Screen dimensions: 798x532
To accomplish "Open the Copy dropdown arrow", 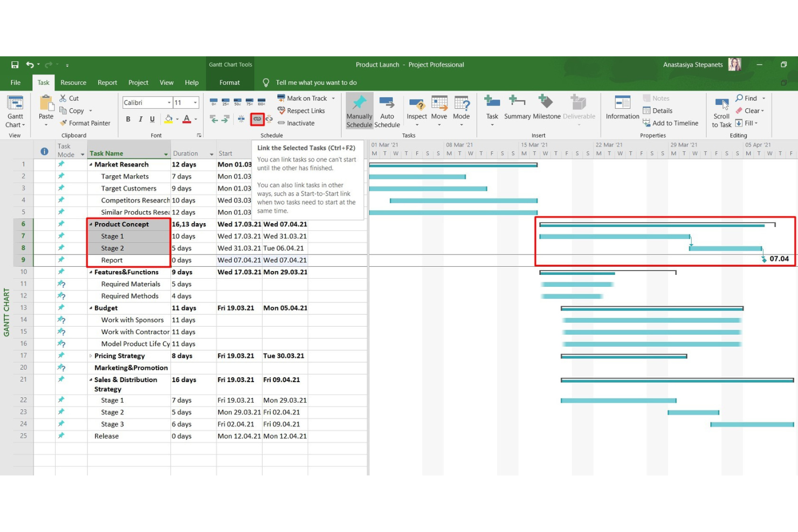I will [x=91, y=111].
